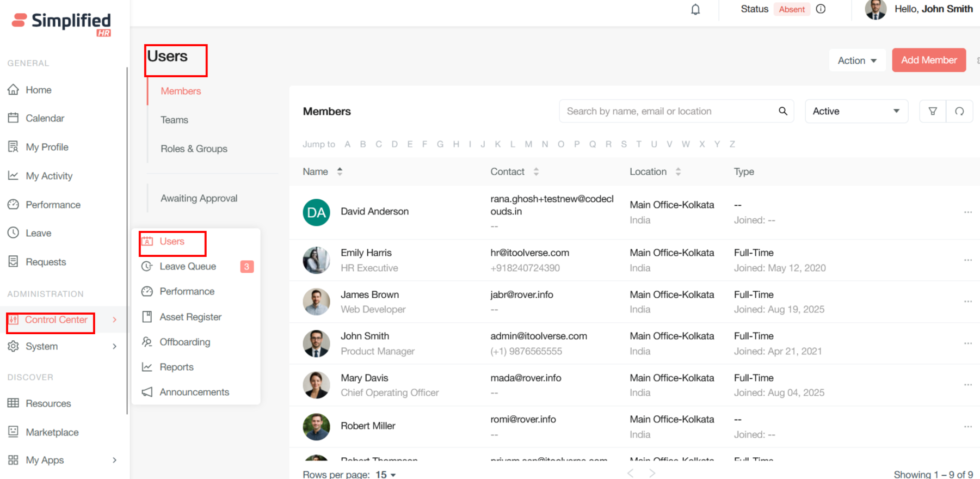Open three-dot menu for Emily Harris

point(967,260)
